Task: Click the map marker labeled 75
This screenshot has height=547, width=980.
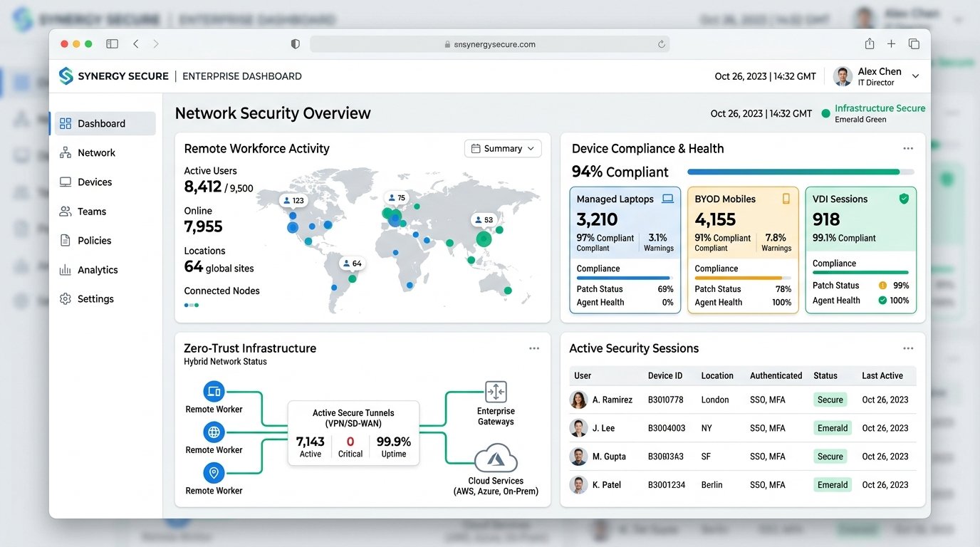Action: tap(395, 198)
